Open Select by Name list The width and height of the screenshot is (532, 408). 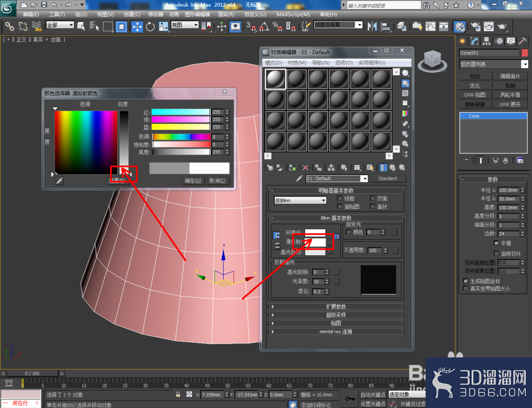94,27
